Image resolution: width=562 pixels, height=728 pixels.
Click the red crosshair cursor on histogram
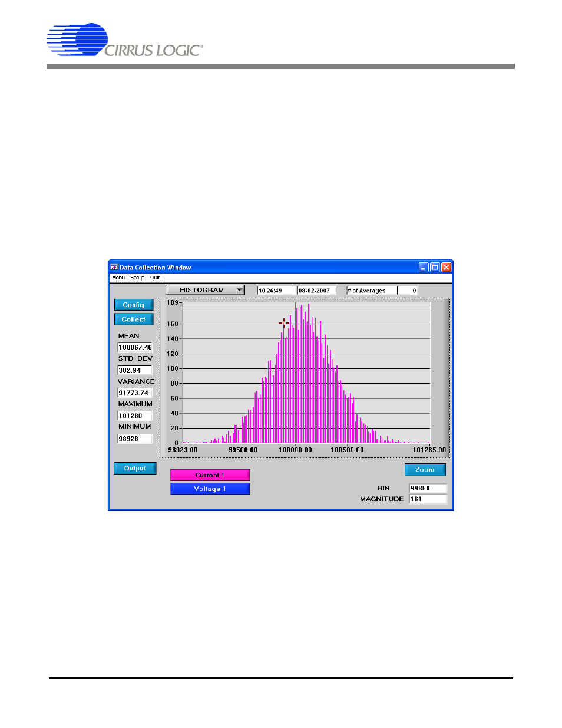pos(284,323)
